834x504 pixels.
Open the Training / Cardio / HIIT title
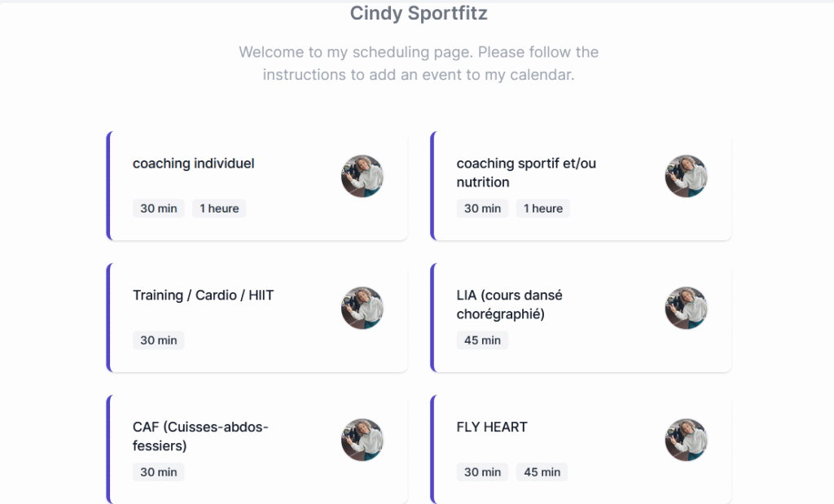[203, 296]
